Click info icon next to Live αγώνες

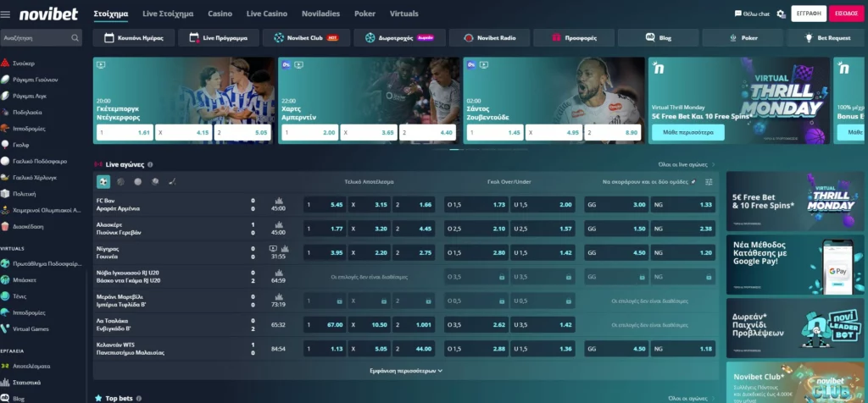151,165
